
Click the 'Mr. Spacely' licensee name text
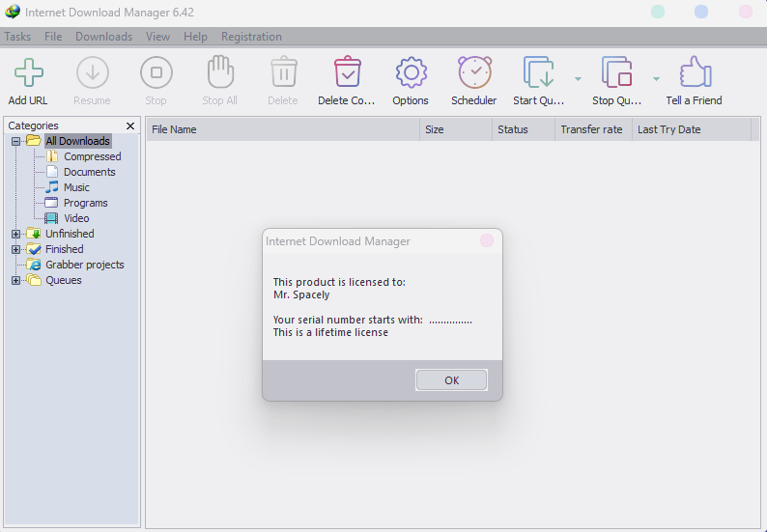tap(301, 294)
